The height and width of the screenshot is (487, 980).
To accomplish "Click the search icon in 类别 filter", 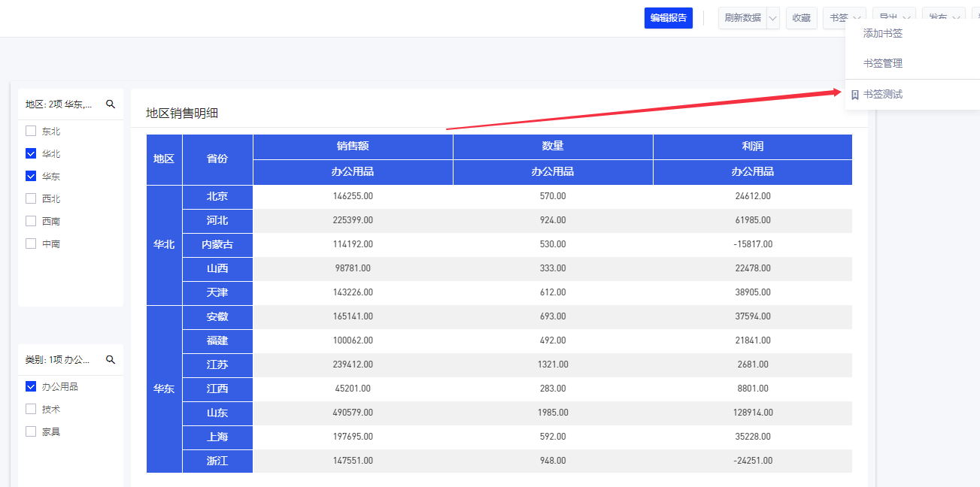I will (111, 360).
